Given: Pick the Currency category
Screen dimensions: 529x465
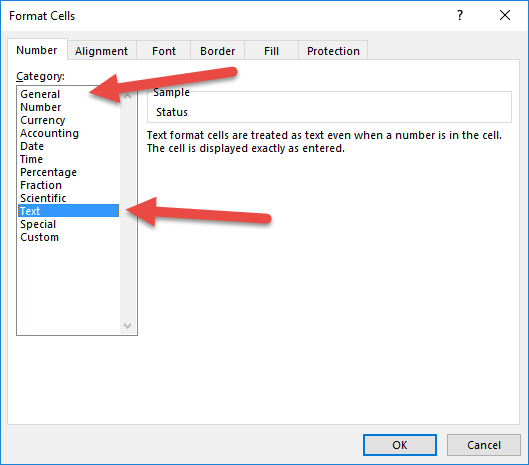Looking at the screenshot, I should coord(43,120).
